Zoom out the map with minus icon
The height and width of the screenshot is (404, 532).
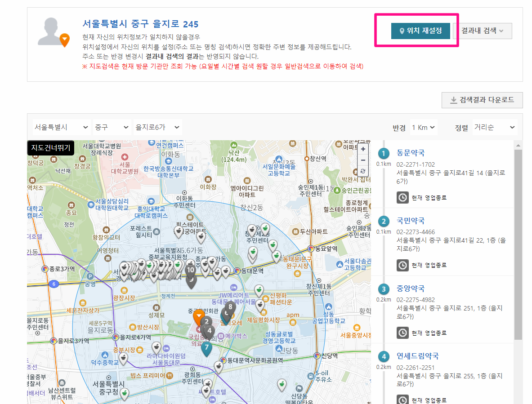[363, 160]
